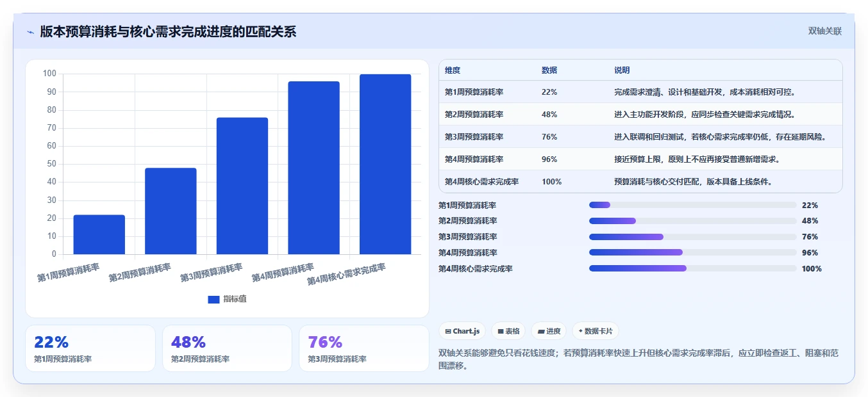Image resolution: width=868 pixels, height=397 pixels.
Task: Click the Chart.js chip
Action: 462,331
